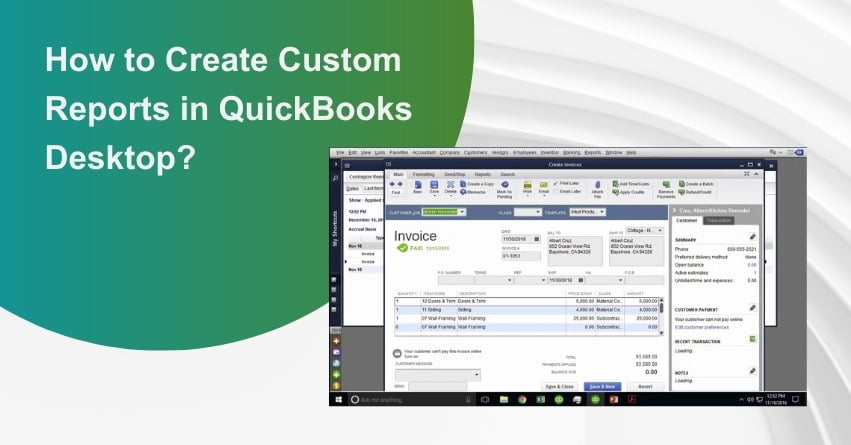
Task: Click the Task View taskbar icon
Action: [485, 399]
